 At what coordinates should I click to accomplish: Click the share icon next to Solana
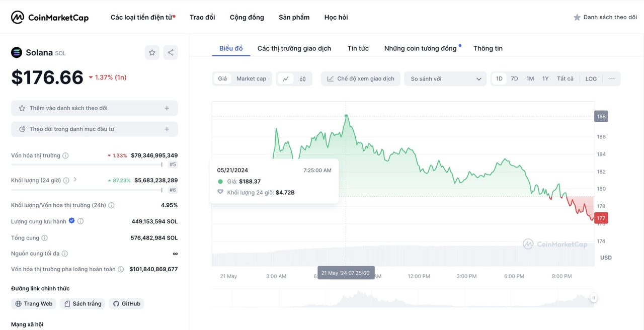(171, 52)
